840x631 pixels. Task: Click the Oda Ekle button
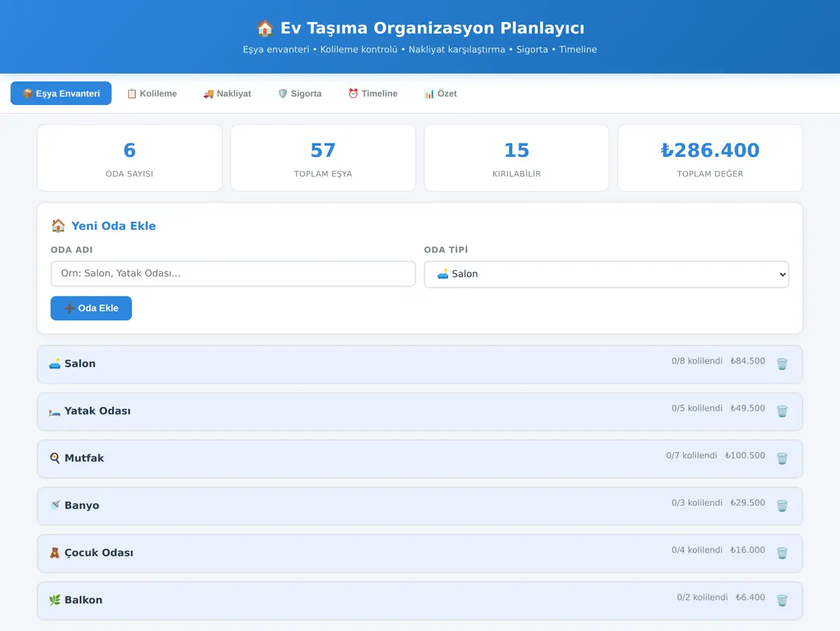point(91,308)
